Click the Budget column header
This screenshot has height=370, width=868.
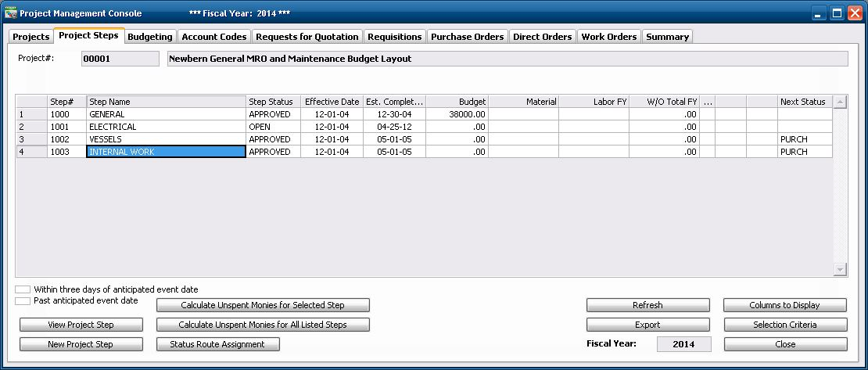tap(457, 102)
